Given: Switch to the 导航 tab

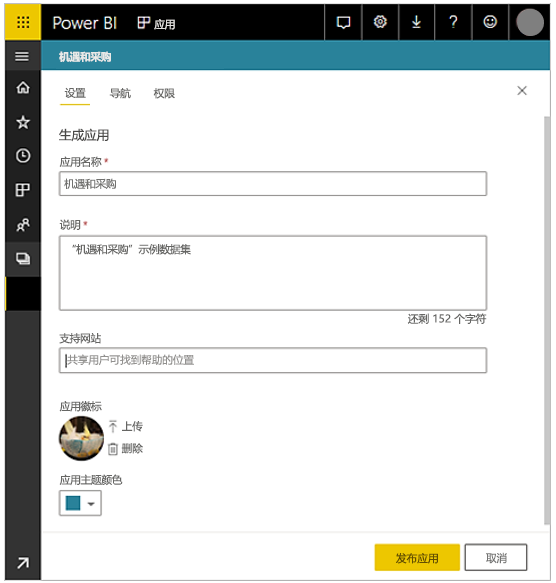Looking at the screenshot, I should pos(120,93).
